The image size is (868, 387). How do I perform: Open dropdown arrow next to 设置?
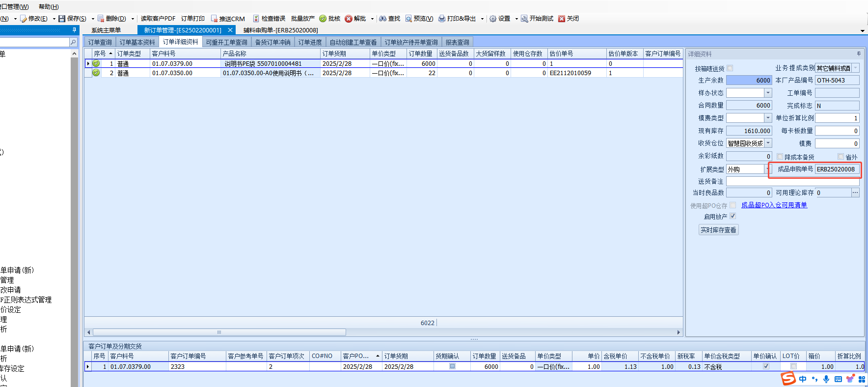pos(516,19)
